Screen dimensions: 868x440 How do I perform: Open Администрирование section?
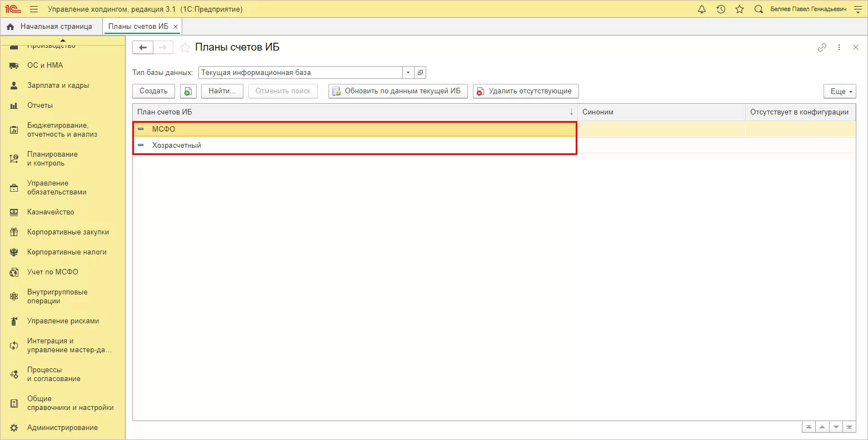[62, 428]
